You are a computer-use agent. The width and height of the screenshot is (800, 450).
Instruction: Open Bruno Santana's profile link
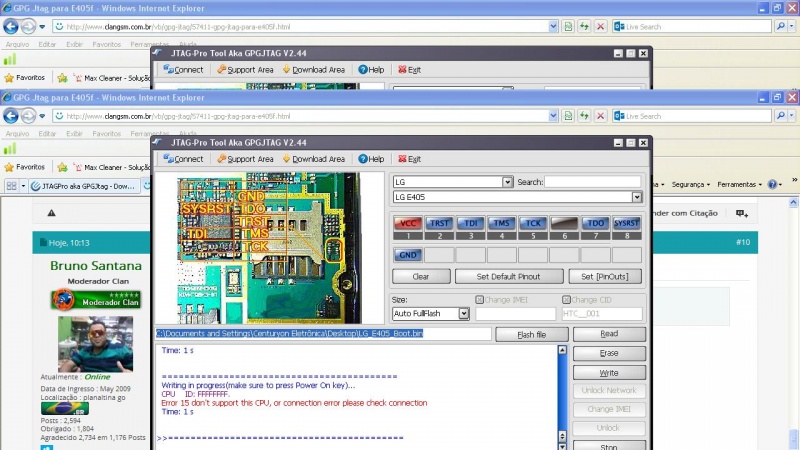95,266
